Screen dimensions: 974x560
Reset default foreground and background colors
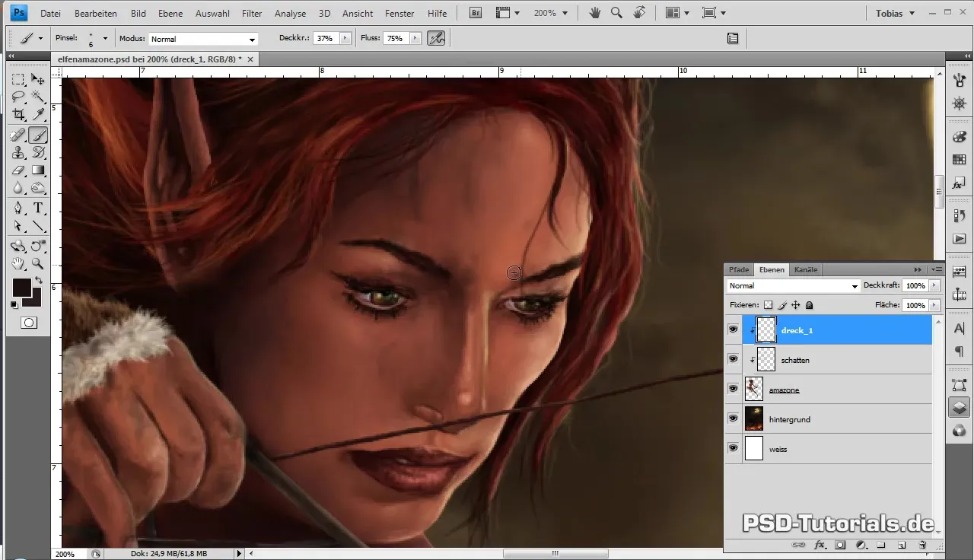pos(14,304)
